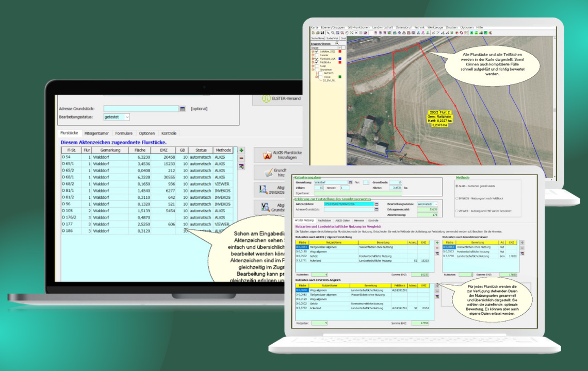The height and width of the screenshot is (371, 588).
Task: Expand Luftbilder_2022 tree node
Action: click(x=313, y=52)
